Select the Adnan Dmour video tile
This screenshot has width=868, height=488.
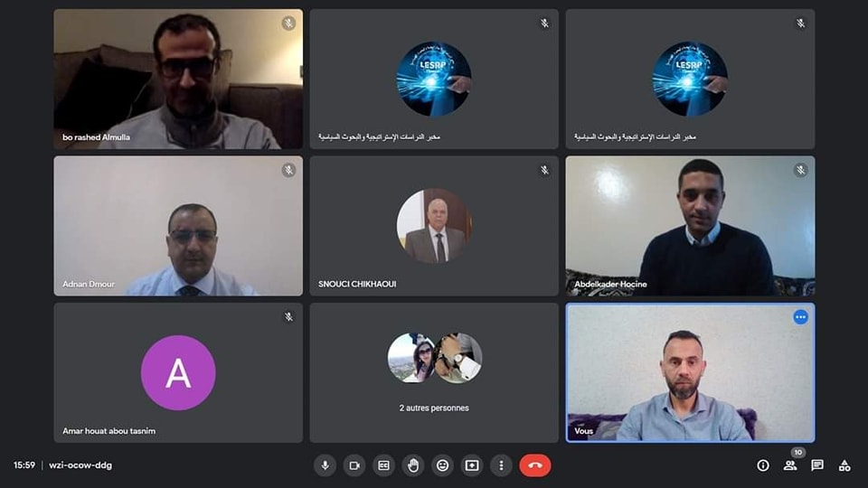(x=178, y=226)
